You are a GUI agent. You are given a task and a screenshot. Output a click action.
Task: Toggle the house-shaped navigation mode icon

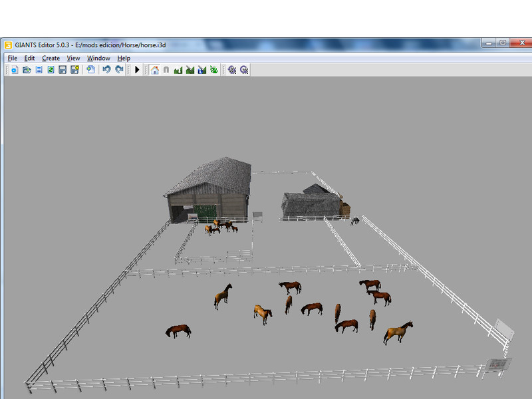point(154,70)
